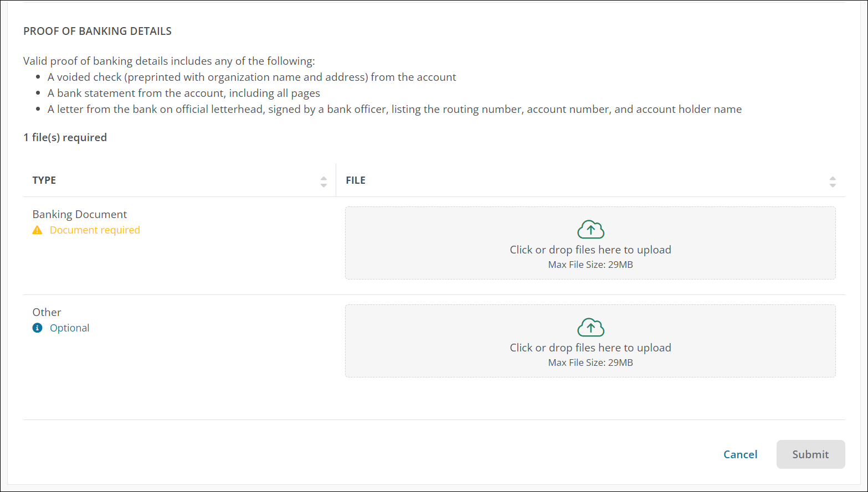Viewport: 868px width, 492px height.
Task: Click 'Click or drop files' text for Banking Document
Action: 590,250
